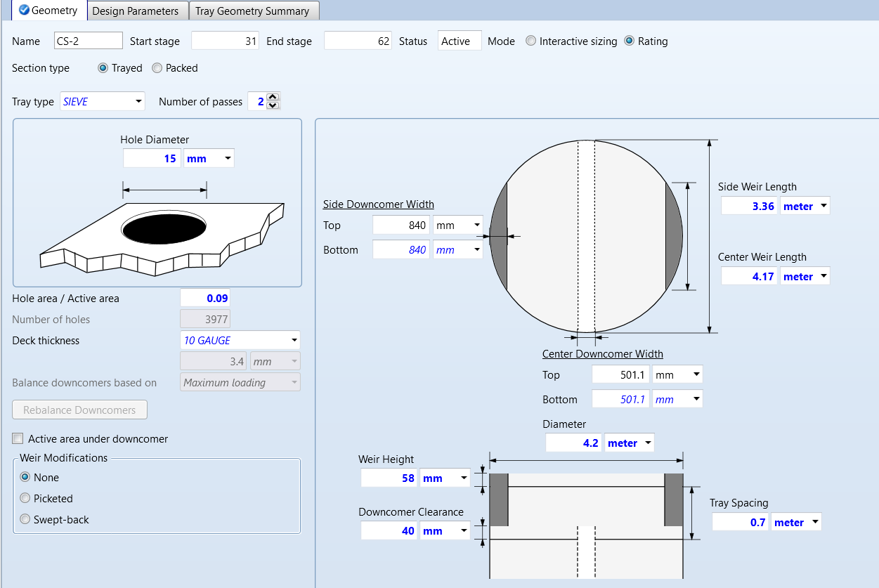Select Swept-back weir modification
This screenshot has width=879, height=588.
point(55,520)
